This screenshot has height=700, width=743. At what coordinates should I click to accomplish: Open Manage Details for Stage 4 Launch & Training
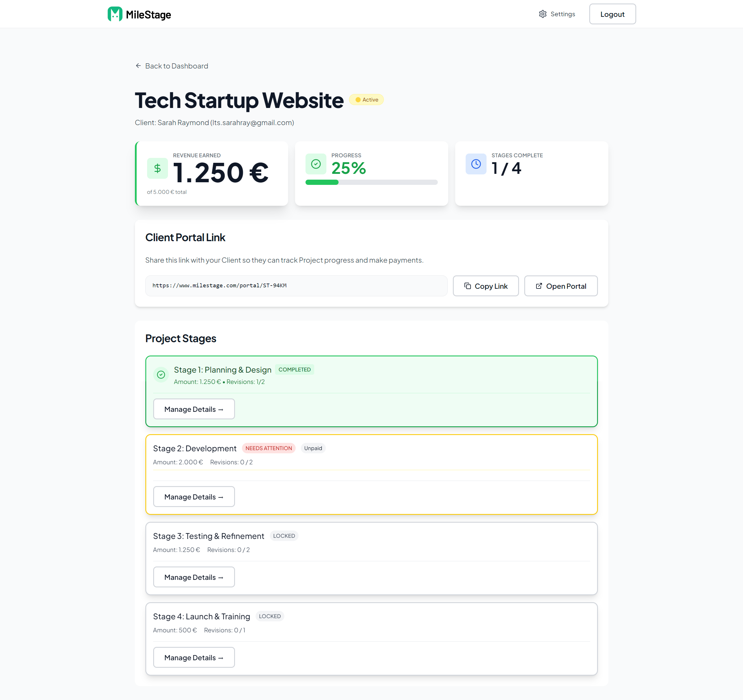pyautogui.click(x=194, y=657)
